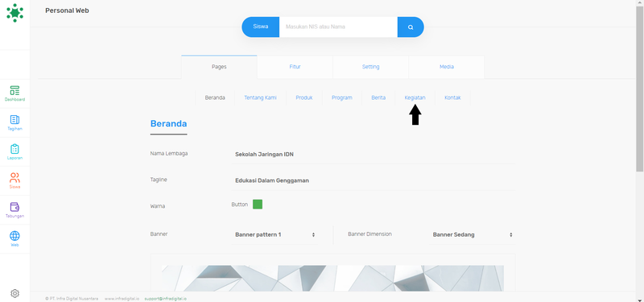Click the Personal Web page title
644x302 pixels.
coord(67,10)
